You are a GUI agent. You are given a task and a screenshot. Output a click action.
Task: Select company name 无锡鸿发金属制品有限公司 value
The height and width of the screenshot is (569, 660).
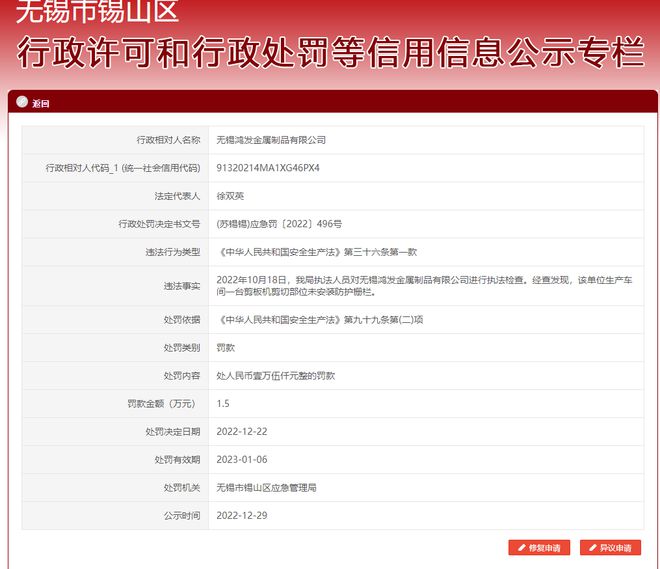pyautogui.click(x=271, y=140)
